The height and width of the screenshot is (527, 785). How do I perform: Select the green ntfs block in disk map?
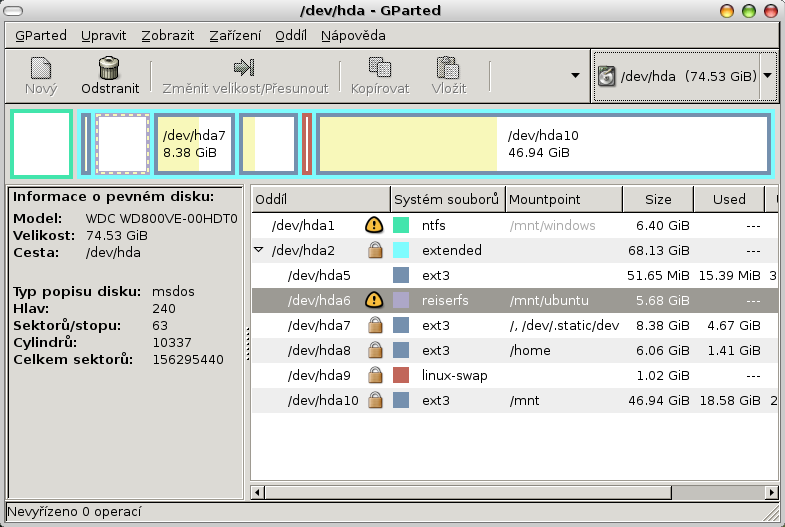point(42,144)
